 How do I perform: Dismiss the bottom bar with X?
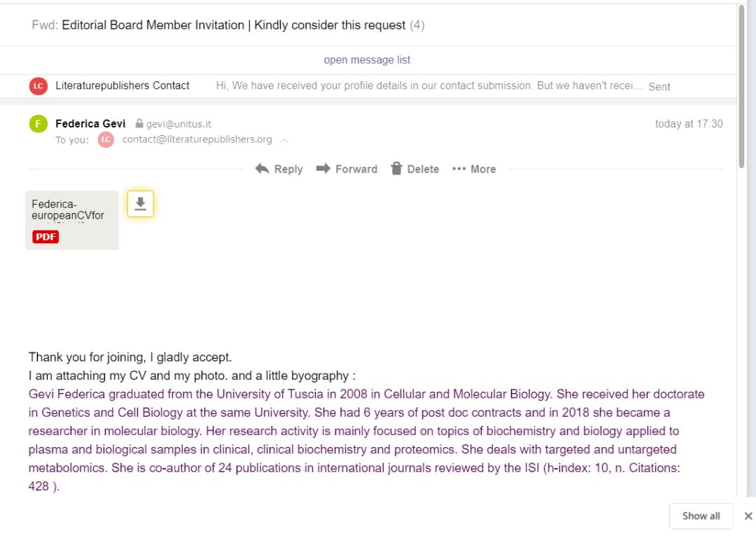click(748, 516)
